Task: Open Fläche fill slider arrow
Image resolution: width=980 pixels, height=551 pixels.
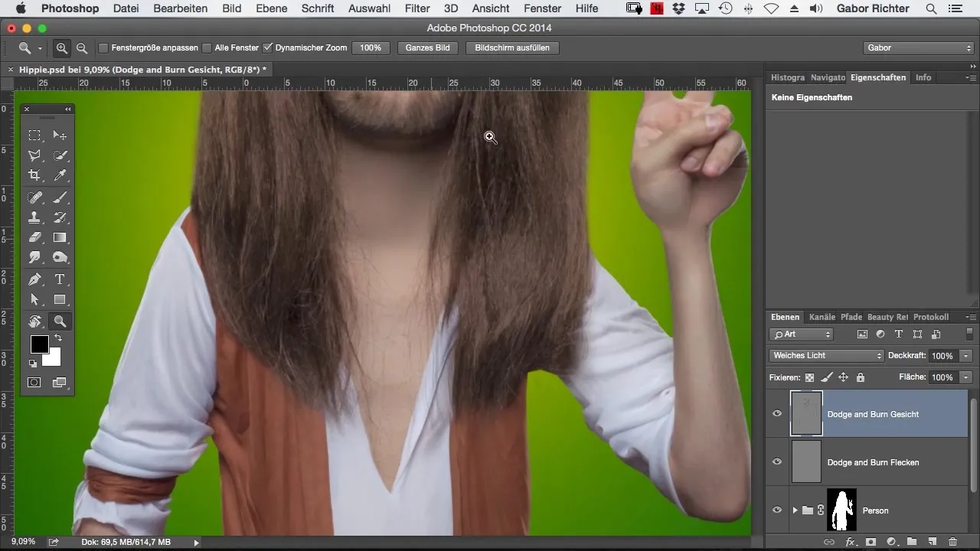Action: [965, 377]
